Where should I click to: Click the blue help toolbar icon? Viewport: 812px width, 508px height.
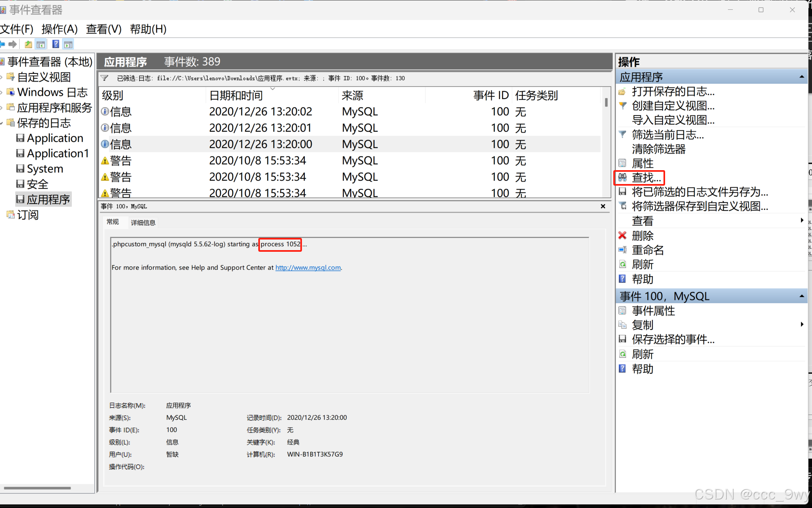(55, 44)
